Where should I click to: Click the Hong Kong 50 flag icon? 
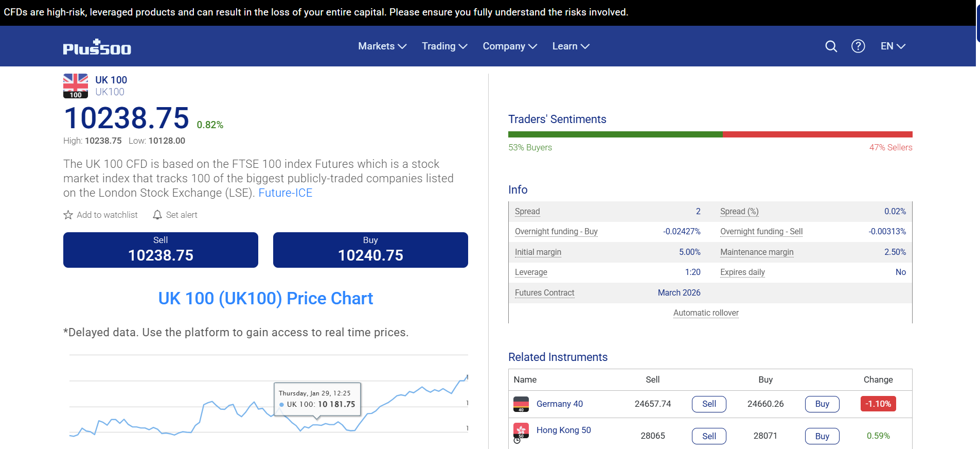pyautogui.click(x=521, y=431)
